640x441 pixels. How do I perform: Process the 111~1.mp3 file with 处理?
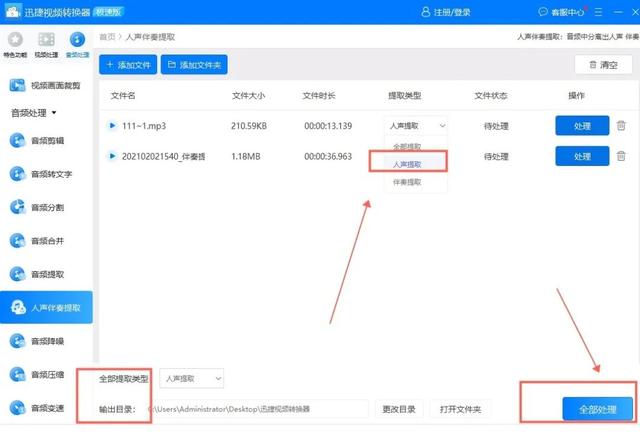[x=582, y=126]
